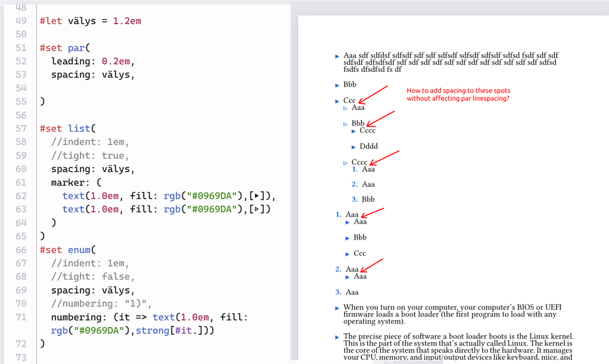Click the triangle bullet of the long 'Aaa sdf sdfdsf' item
Screen dimensions: 609x364
pos(338,55)
